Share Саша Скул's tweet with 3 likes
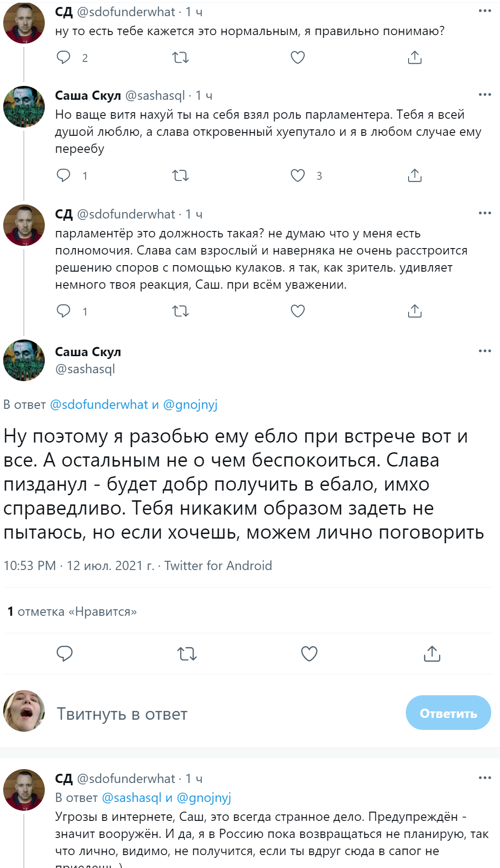The height and width of the screenshot is (868, 500). point(415,176)
